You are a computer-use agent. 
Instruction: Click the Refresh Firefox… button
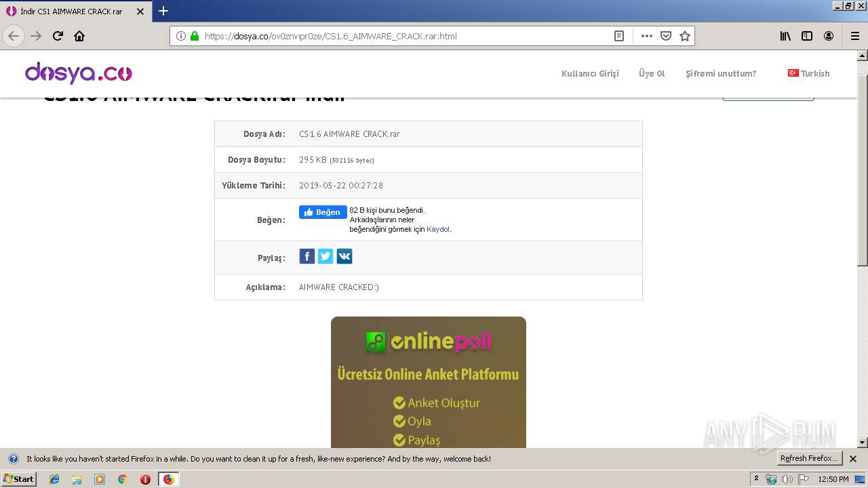pyautogui.click(x=809, y=459)
